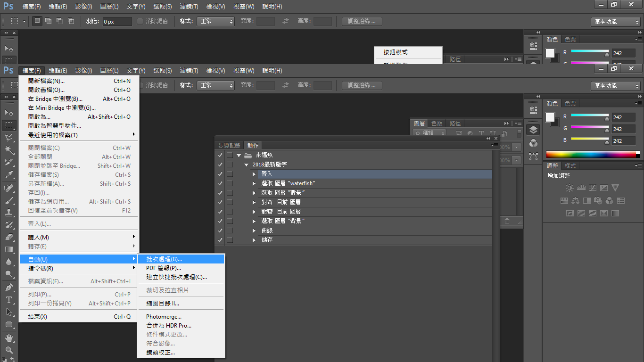
Task: Select the Horizontal Type tool
Action: (x=9, y=300)
